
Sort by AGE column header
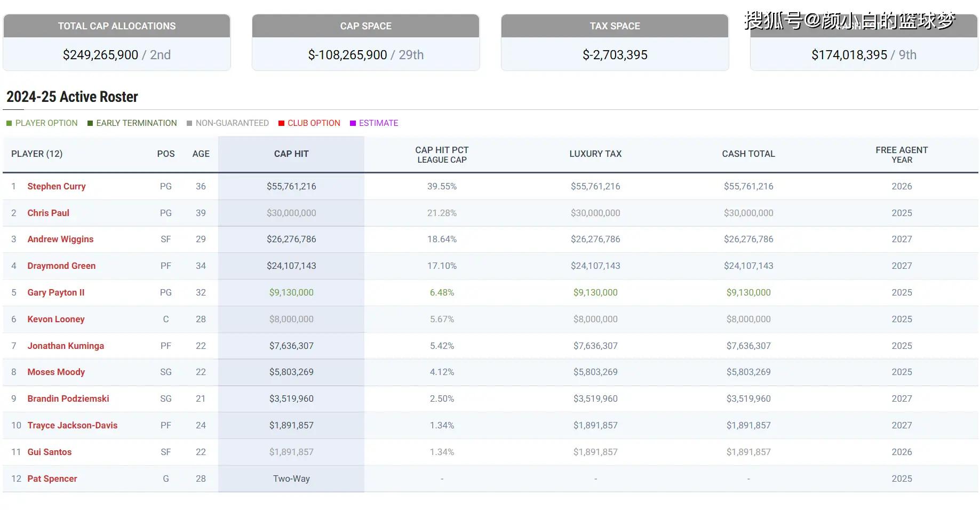(201, 154)
